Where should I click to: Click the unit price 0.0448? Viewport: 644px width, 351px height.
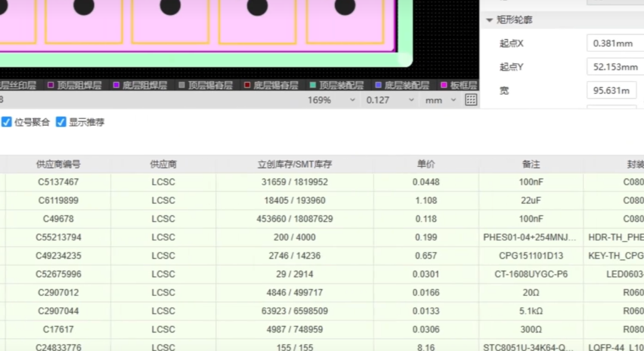tap(426, 182)
